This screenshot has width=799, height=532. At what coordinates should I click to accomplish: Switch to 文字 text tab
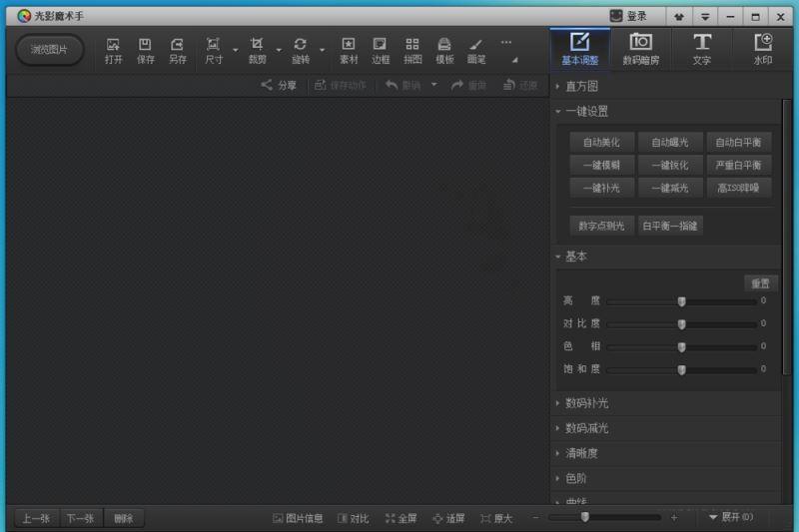[x=702, y=49]
